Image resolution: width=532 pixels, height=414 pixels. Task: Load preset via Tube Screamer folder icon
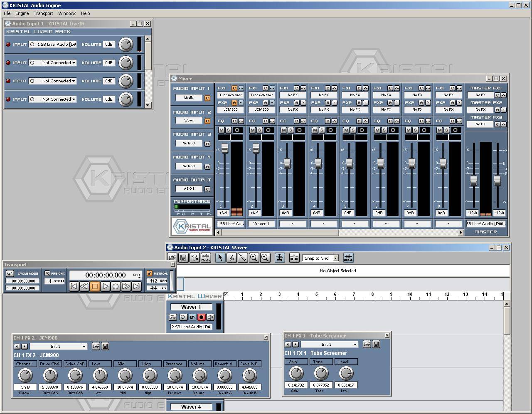[367, 344]
